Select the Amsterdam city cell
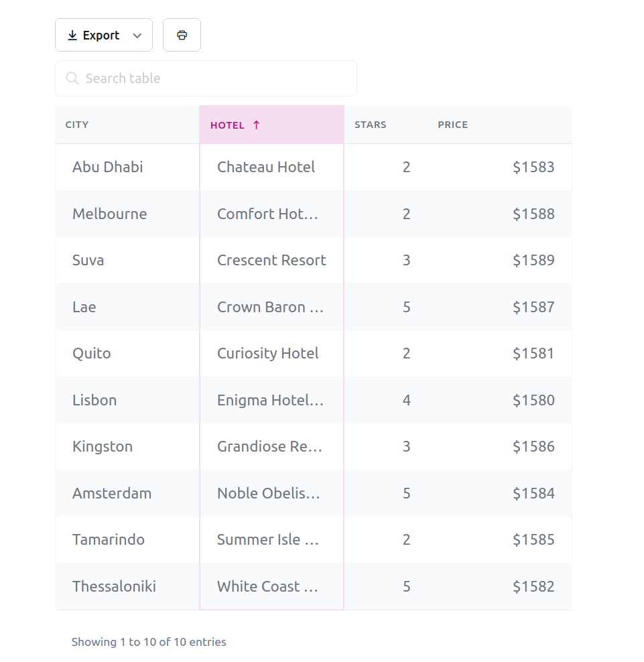644x662 pixels. pos(127,493)
